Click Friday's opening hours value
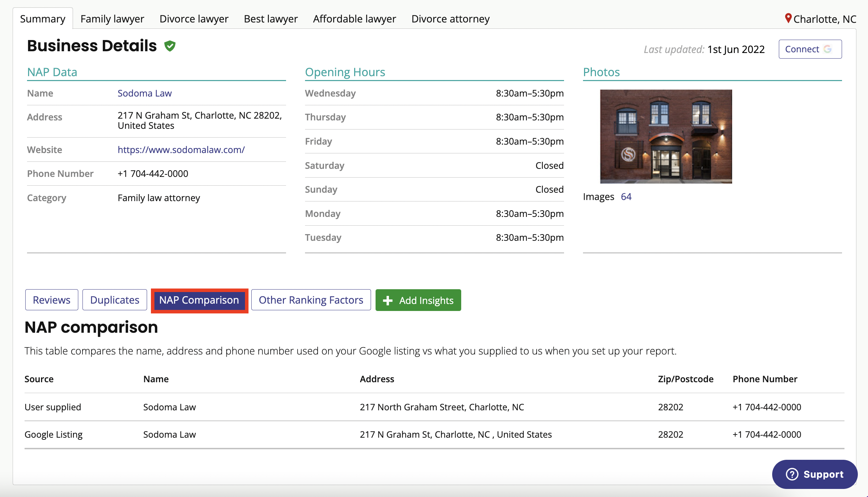 (x=530, y=141)
